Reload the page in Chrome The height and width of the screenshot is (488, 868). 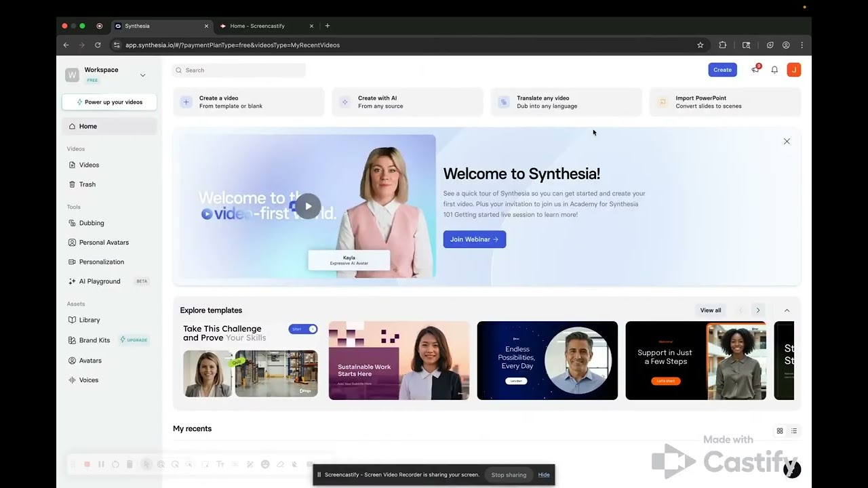[98, 45]
